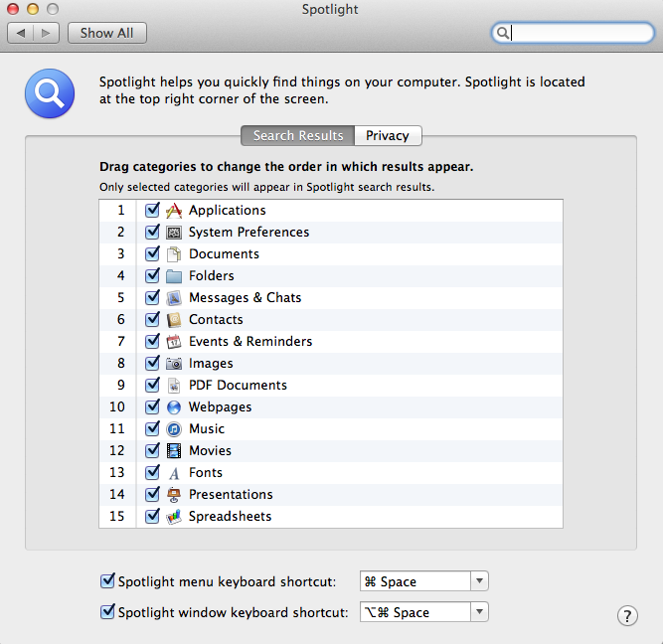Click the Messages & Chats icon

174,298
